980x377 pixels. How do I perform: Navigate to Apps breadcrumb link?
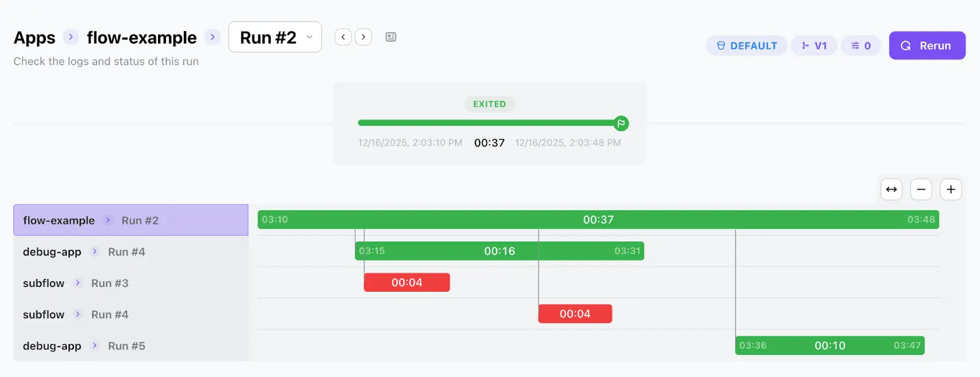click(x=34, y=37)
